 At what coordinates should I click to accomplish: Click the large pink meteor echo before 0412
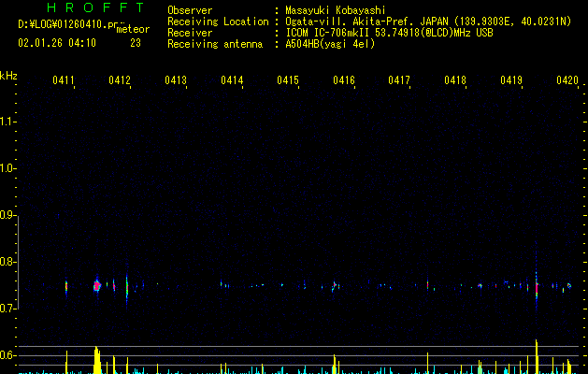click(97, 286)
